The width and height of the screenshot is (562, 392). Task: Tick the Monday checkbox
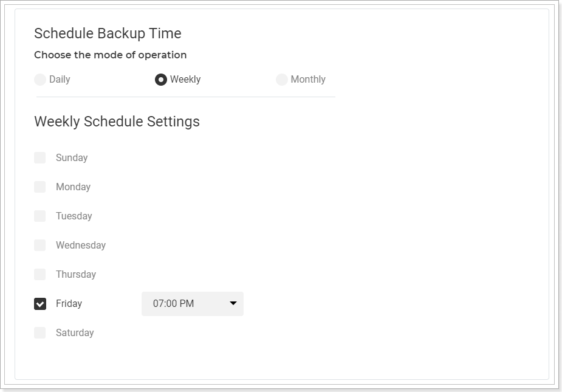click(x=39, y=187)
